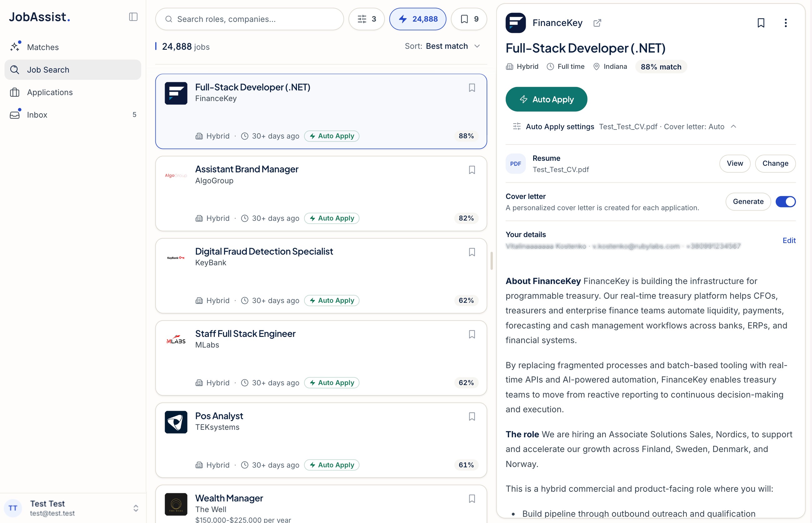Open FinanceKey external link icon

click(x=597, y=23)
